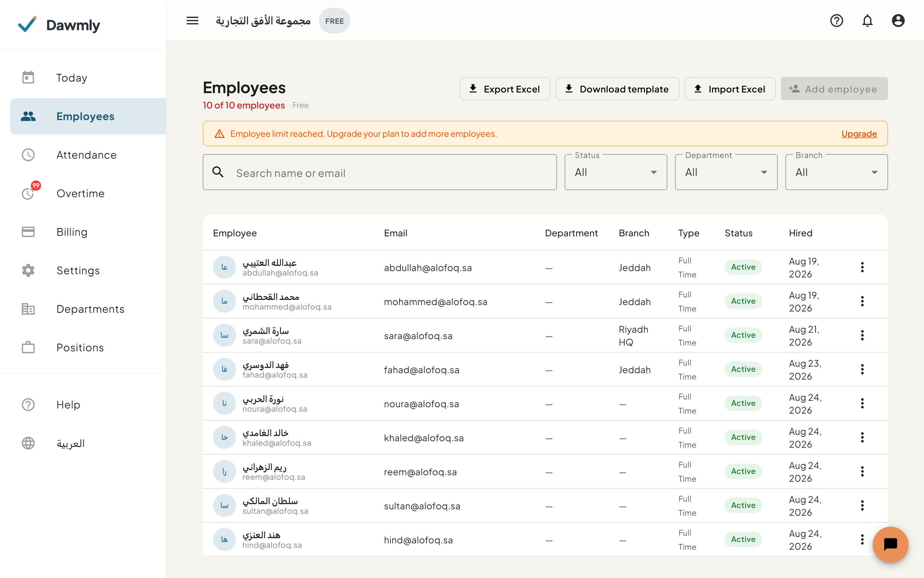
Task: Open Attendance from sidebar
Action: 88,155
